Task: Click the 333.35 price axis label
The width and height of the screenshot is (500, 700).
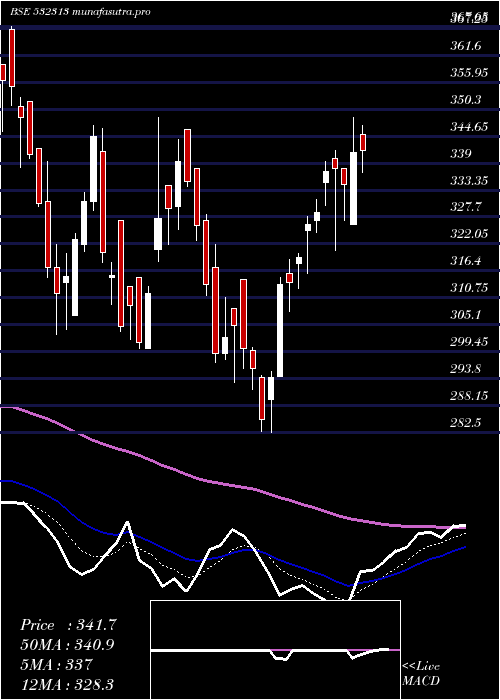Action: click(469, 180)
